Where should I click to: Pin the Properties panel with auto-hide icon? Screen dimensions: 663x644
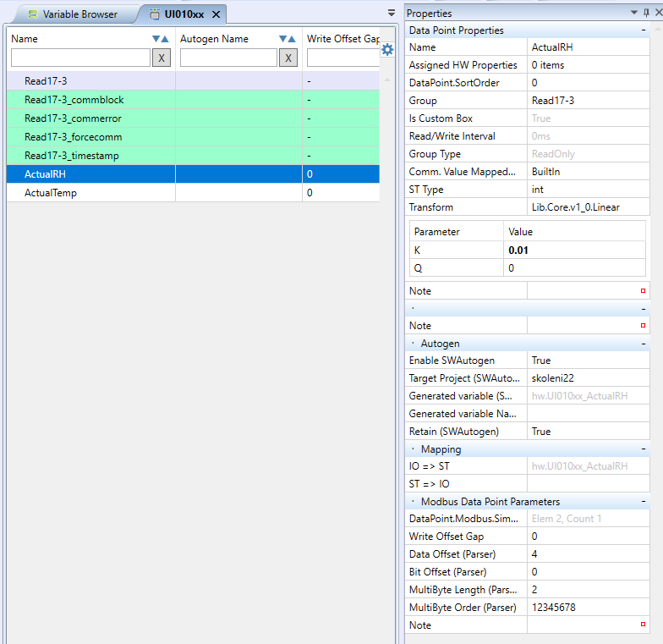click(x=646, y=13)
